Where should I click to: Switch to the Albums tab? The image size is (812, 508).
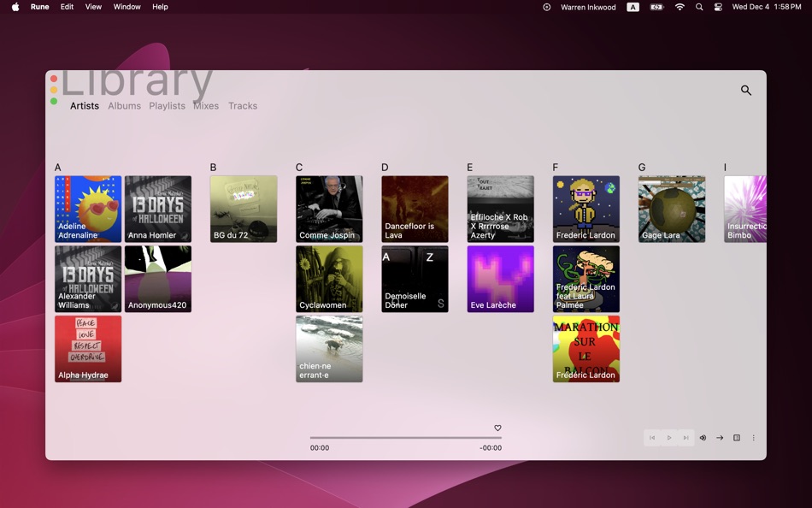click(x=124, y=106)
